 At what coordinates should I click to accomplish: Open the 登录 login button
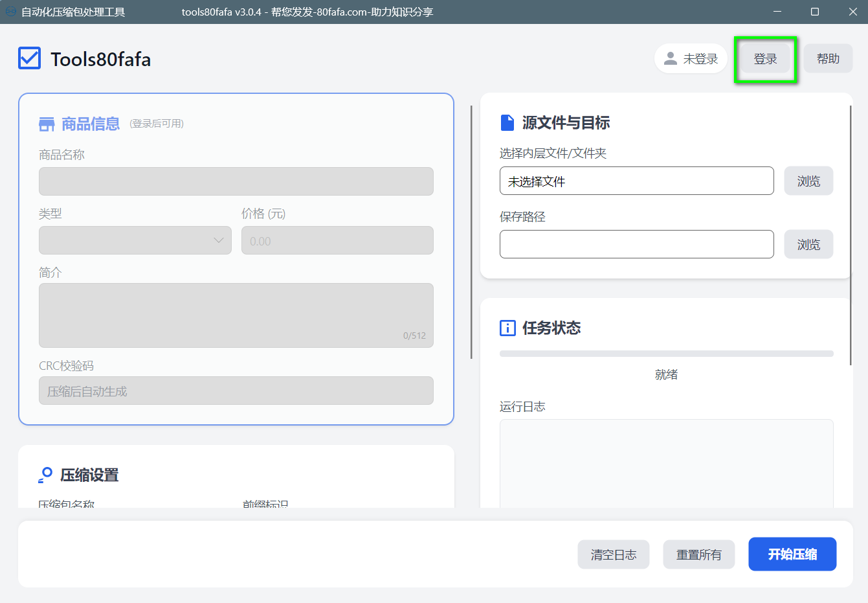(x=765, y=59)
